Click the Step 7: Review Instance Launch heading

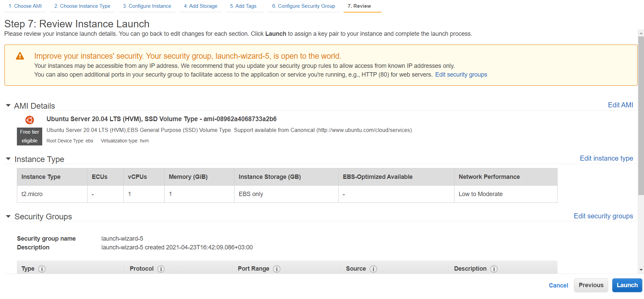click(77, 24)
